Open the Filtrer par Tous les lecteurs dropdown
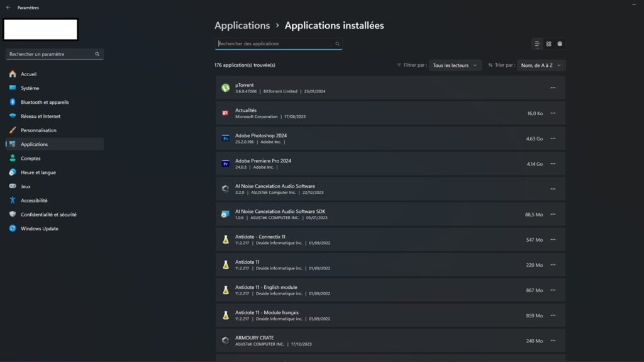644x362 pixels. click(455, 65)
